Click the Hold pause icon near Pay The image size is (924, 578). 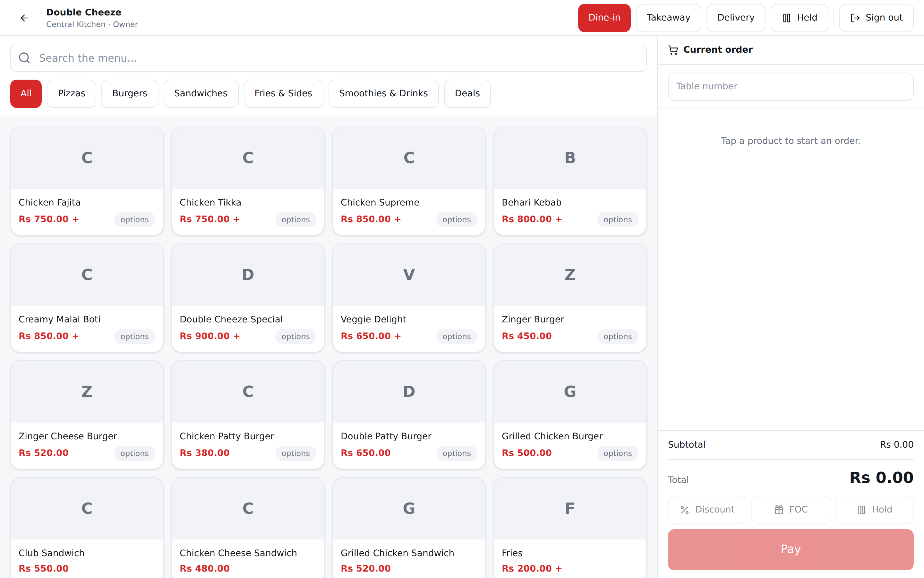pos(862,510)
